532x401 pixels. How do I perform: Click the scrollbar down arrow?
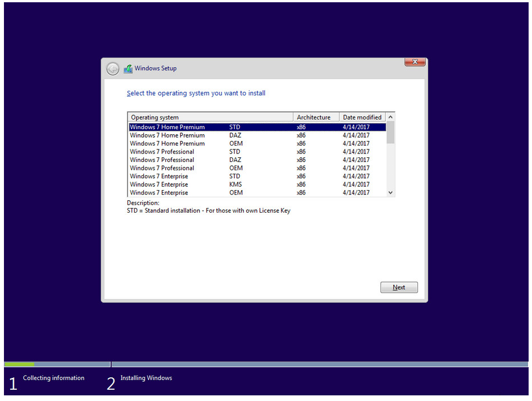point(390,192)
